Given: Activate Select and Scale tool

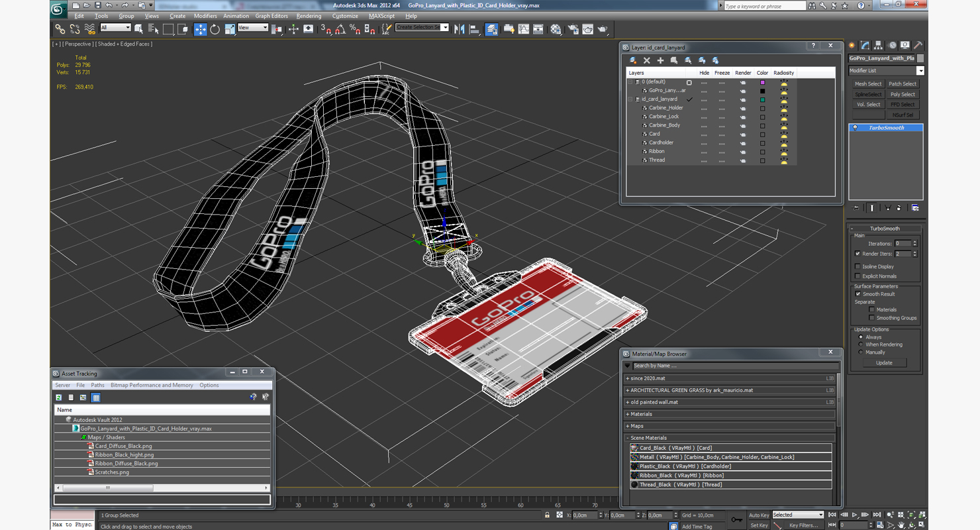Looking at the screenshot, I should (230, 29).
